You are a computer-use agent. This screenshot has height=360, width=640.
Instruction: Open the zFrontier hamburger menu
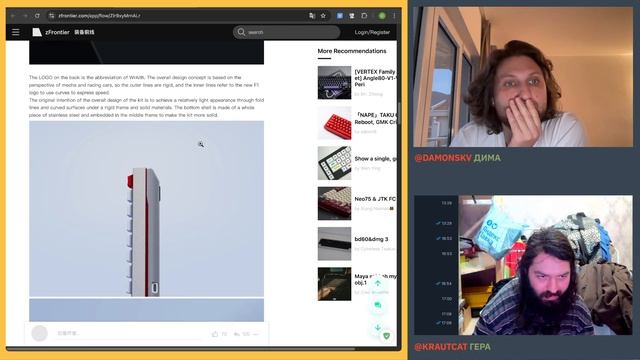[16, 32]
